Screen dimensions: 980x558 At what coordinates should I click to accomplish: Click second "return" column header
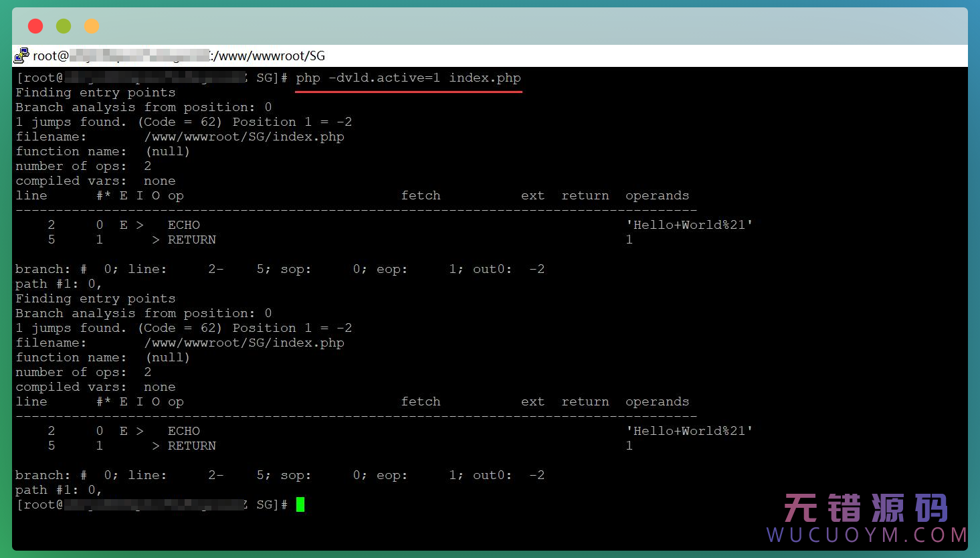point(585,401)
